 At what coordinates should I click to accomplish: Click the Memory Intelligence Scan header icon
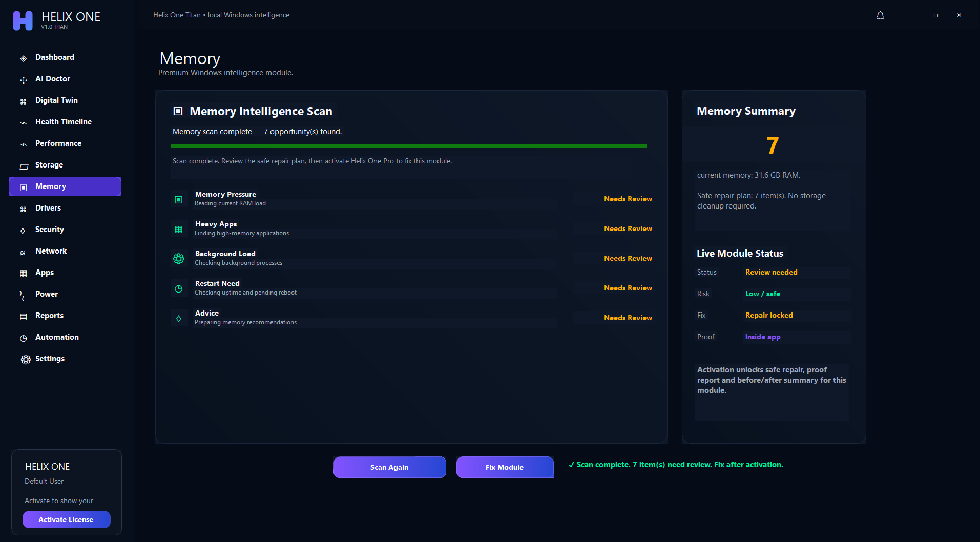click(178, 111)
